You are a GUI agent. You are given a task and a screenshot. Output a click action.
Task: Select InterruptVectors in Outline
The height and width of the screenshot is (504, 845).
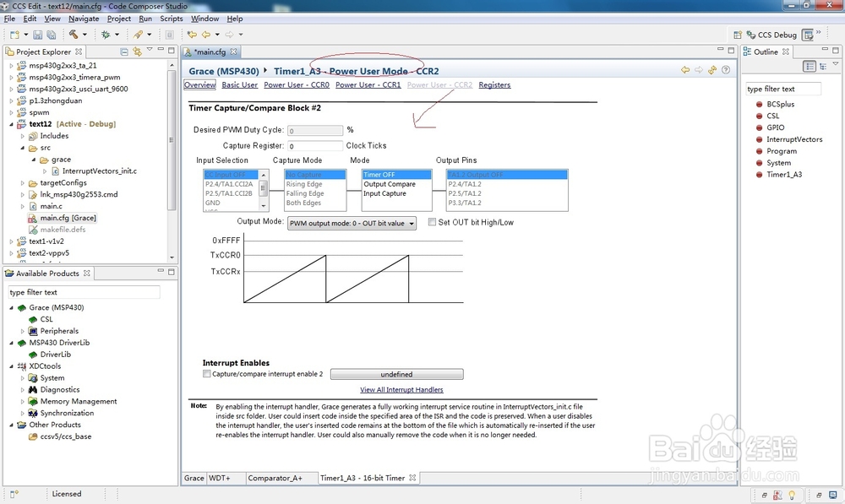coord(794,139)
